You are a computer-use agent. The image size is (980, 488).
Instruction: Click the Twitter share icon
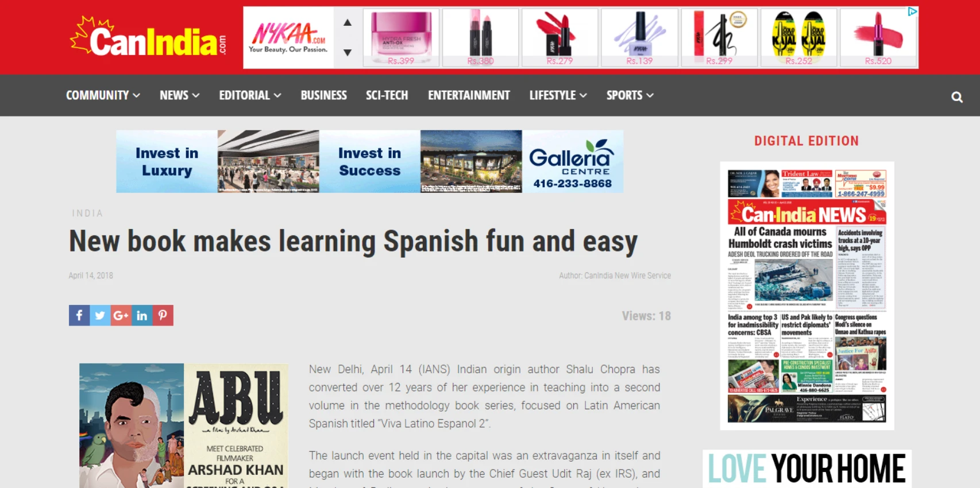[100, 315]
